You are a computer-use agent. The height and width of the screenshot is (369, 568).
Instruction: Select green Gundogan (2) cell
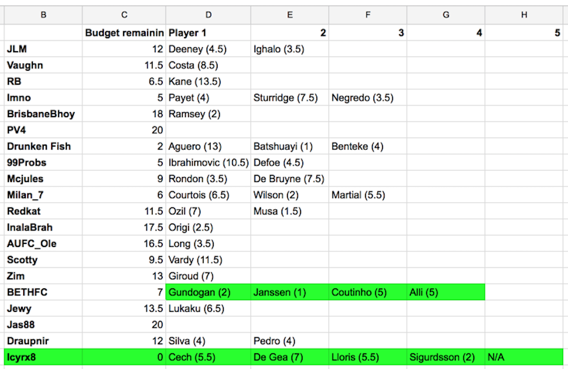pyautogui.click(x=208, y=292)
